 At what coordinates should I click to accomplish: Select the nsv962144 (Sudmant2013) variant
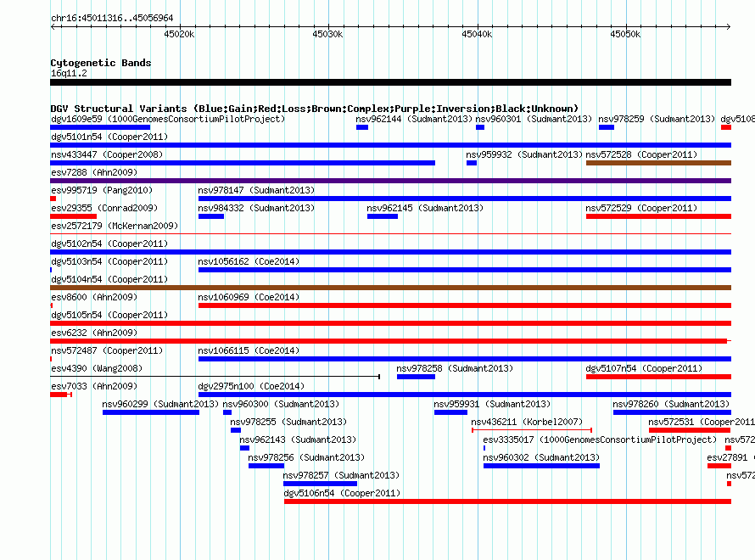click(x=414, y=119)
